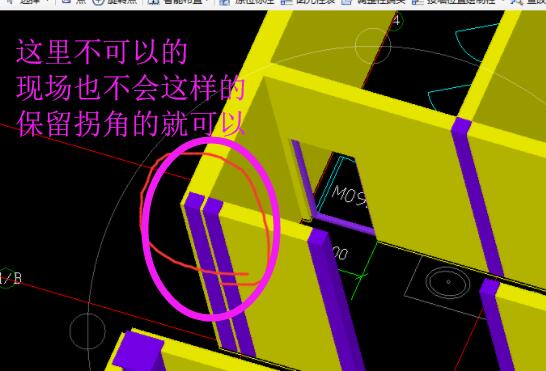Expand the 智能布置 dropdown arrow

click(207, 2)
